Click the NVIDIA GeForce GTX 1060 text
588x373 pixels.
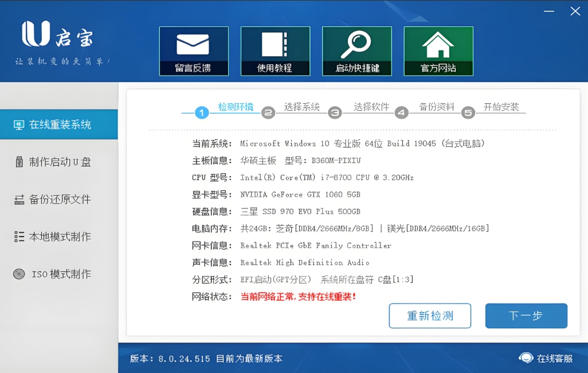[x=300, y=195]
